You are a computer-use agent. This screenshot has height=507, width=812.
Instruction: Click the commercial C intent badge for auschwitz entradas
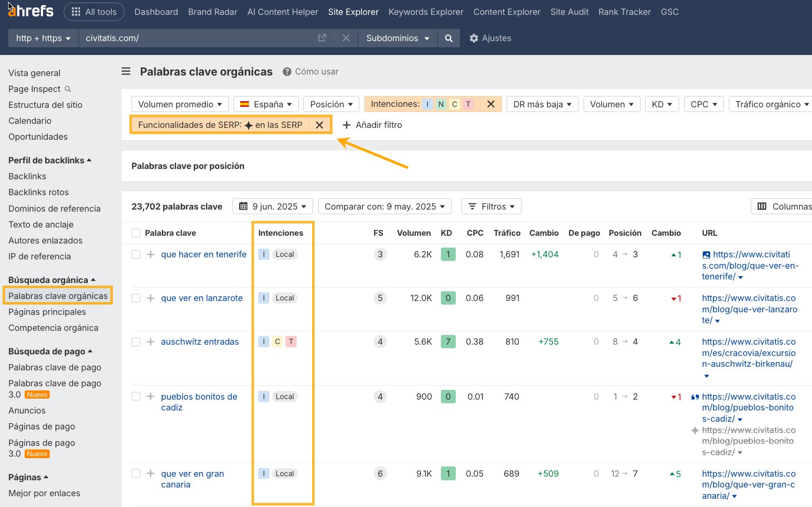pyautogui.click(x=277, y=342)
